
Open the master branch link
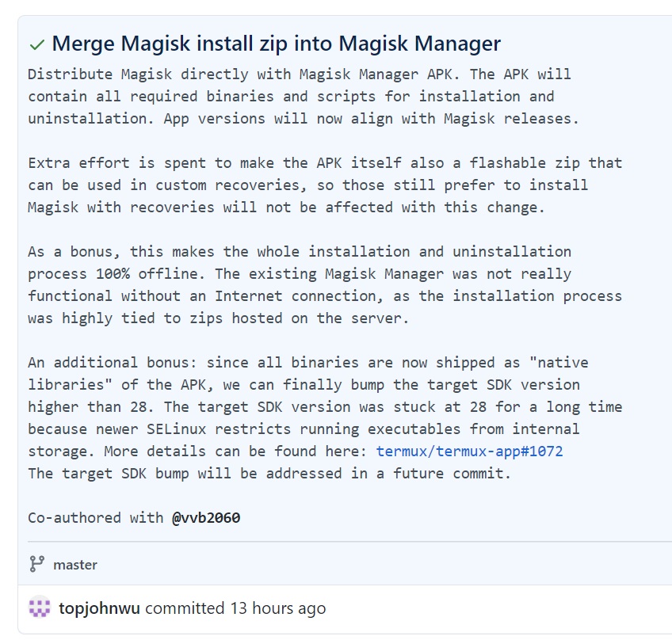coord(75,565)
